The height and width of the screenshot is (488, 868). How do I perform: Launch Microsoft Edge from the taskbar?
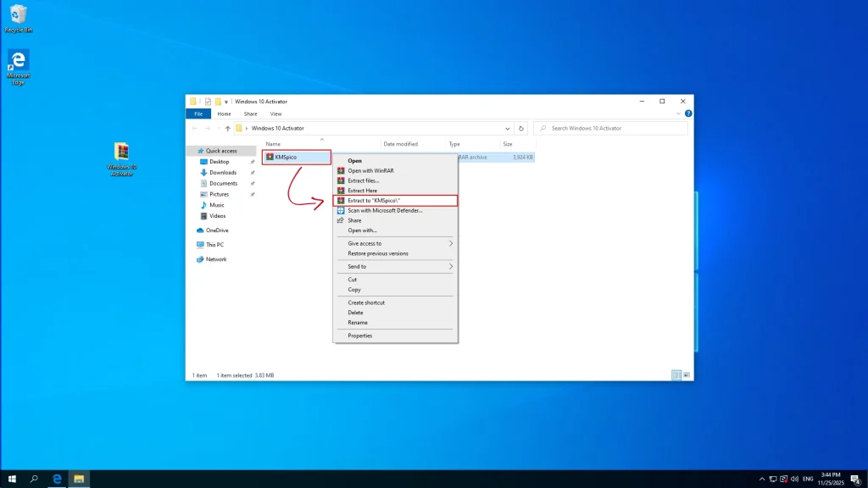click(x=56, y=478)
